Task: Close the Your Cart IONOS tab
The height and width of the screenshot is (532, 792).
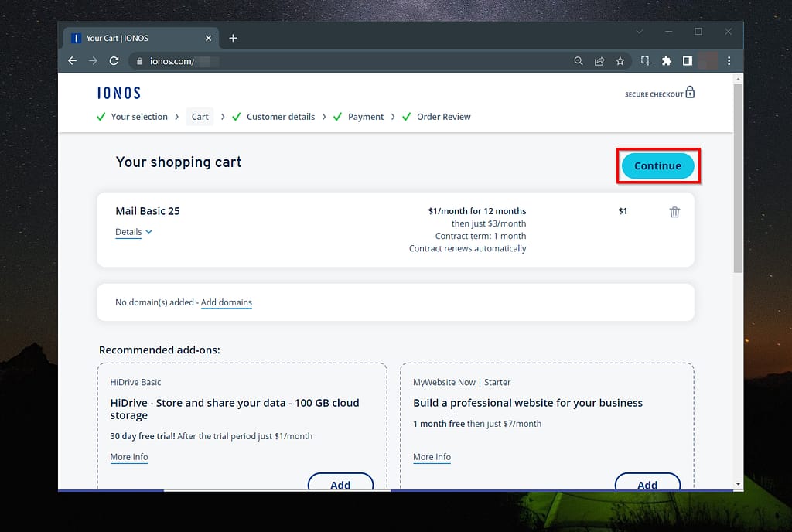Action: point(208,39)
